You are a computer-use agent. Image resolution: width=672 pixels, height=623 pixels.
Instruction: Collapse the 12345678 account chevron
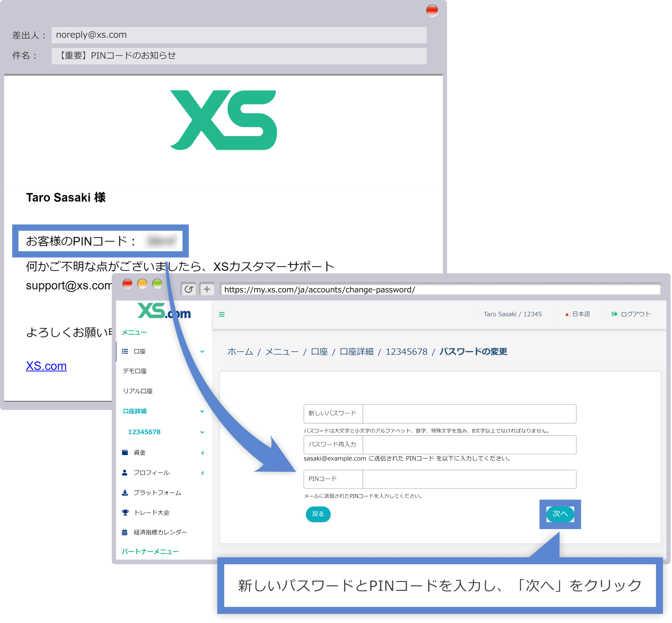202,432
